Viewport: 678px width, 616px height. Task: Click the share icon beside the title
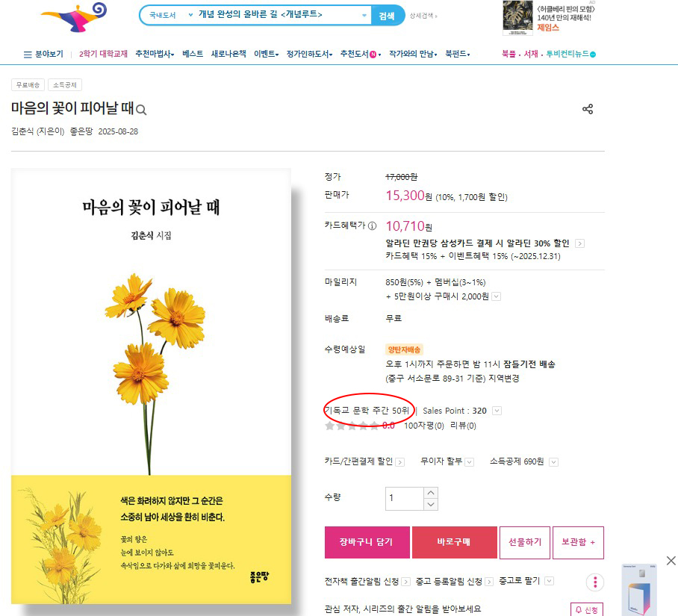[588, 109]
